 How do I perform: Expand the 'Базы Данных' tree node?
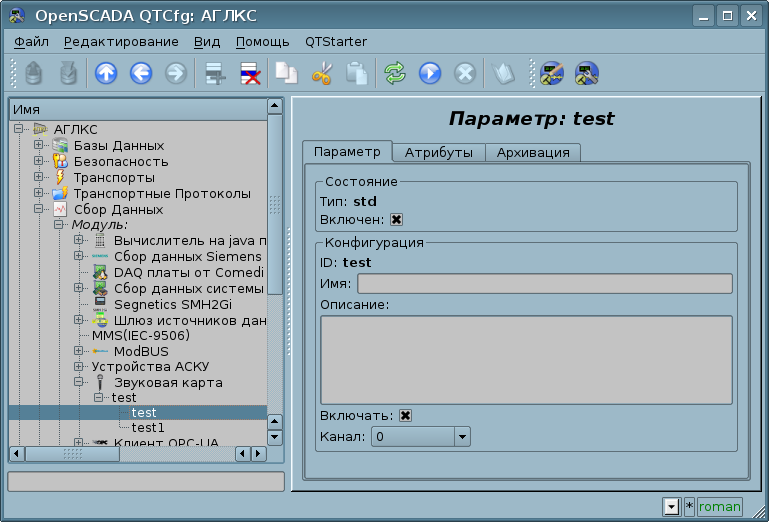[x=38, y=145]
